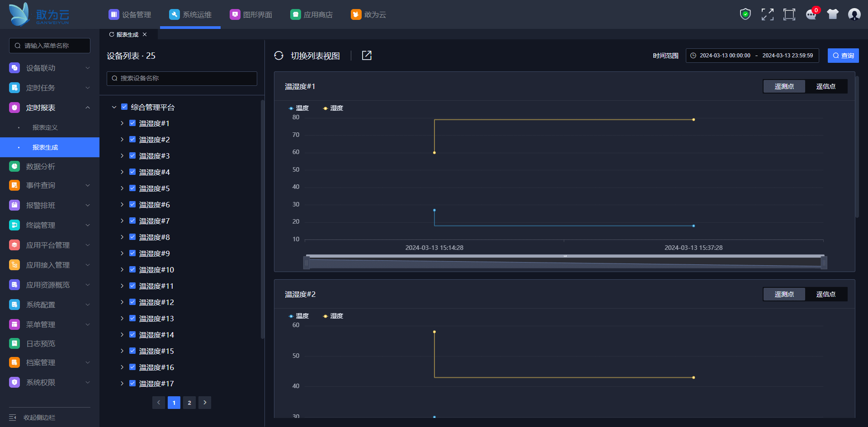The image size is (868, 427).
Task: Enter fullscreen with the expand arrows icon
Action: (x=767, y=14)
